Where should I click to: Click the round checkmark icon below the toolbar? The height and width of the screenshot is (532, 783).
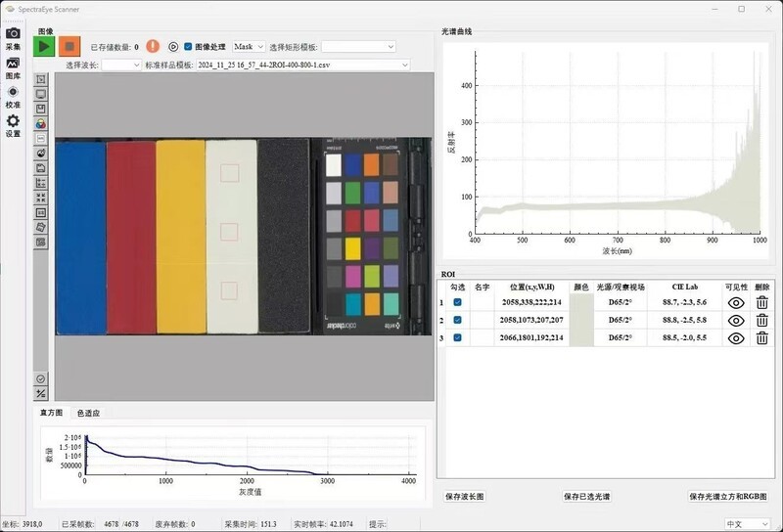pos(41,378)
